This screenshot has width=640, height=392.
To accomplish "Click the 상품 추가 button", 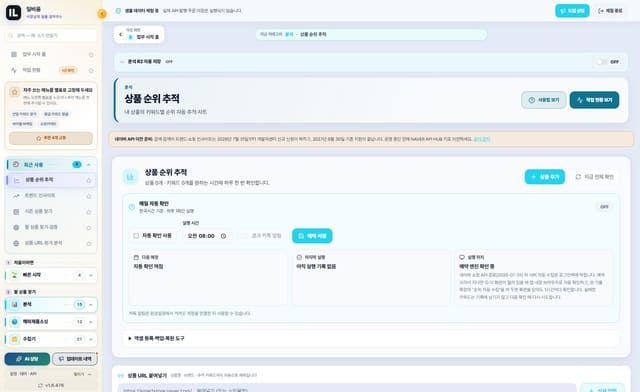I will coord(544,177).
